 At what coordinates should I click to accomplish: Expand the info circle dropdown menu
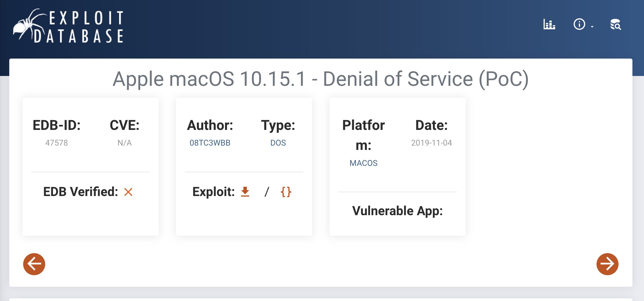pyautogui.click(x=583, y=24)
